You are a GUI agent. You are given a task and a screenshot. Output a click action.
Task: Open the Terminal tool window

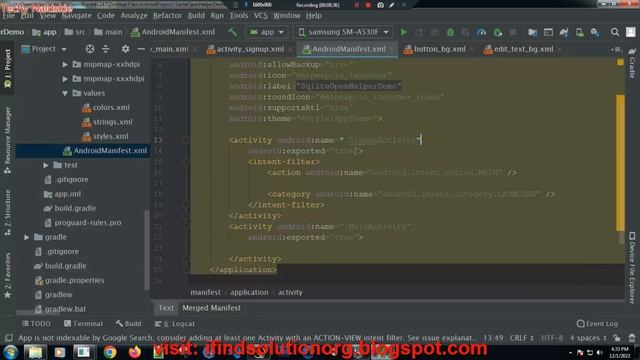(x=83, y=324)
